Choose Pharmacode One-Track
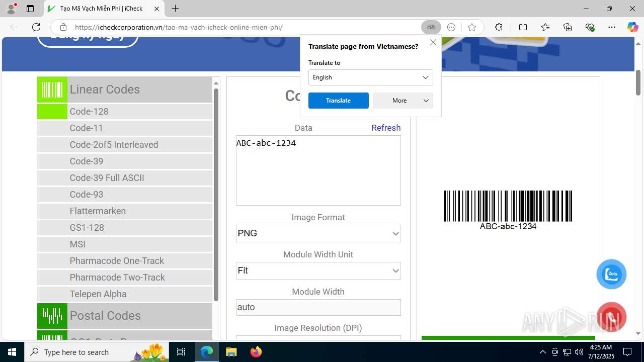The width and height of the screenshot is (644, 362). (125, 261)
